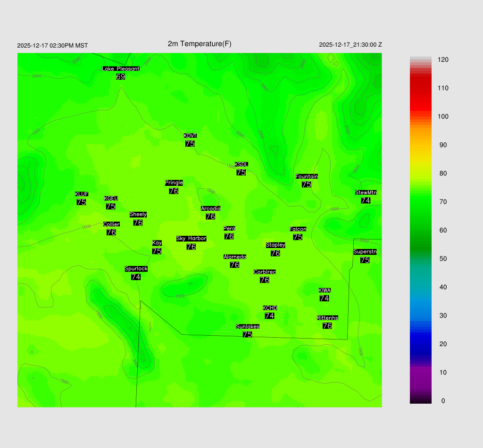Click the Rittenhs station label
The image size is (483, 448).
point(327,318)
